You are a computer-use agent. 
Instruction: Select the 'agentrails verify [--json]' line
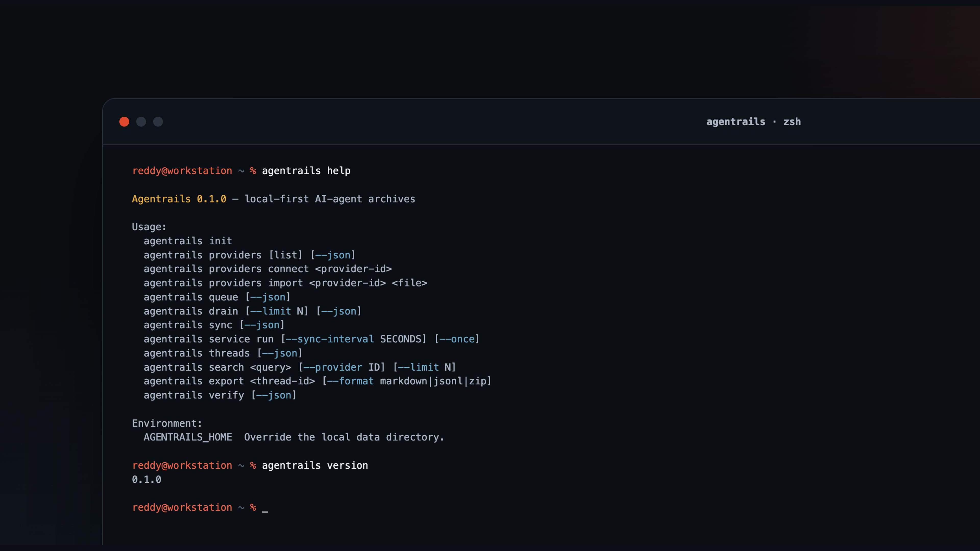tap(220, 395)
